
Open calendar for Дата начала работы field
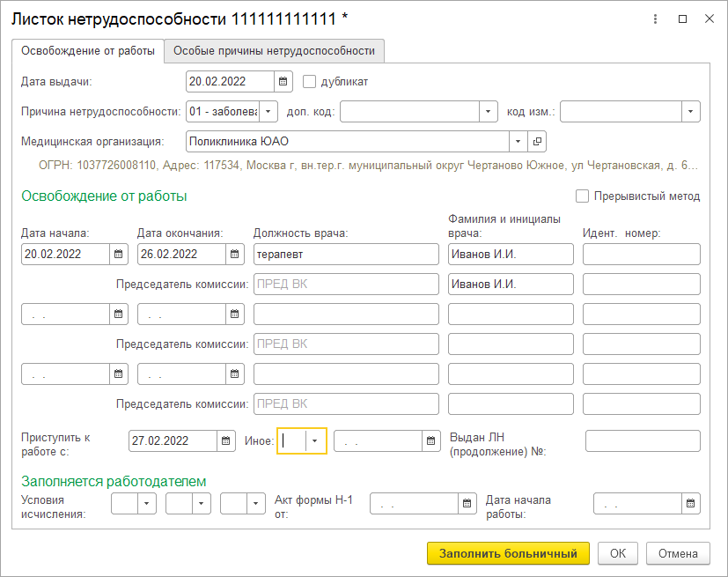coord(690,504)
